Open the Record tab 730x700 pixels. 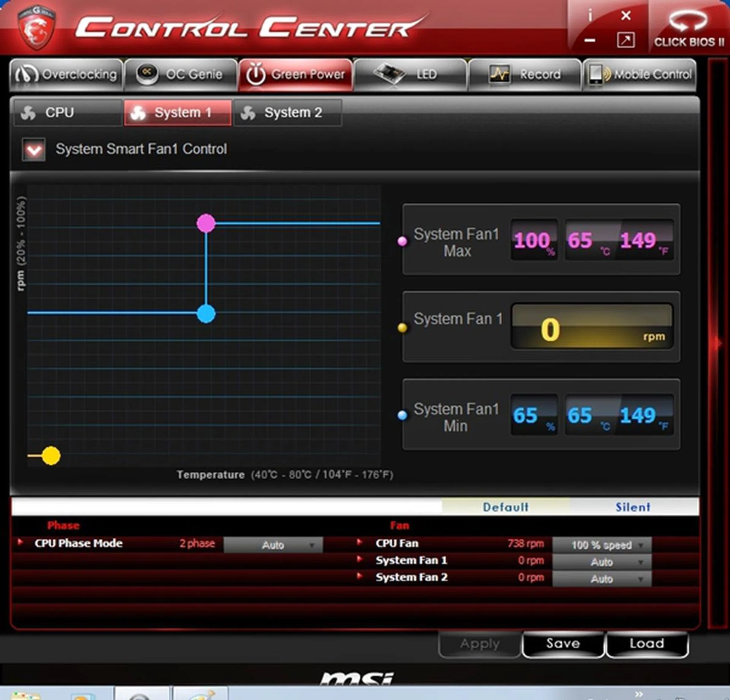coord(525,75)
